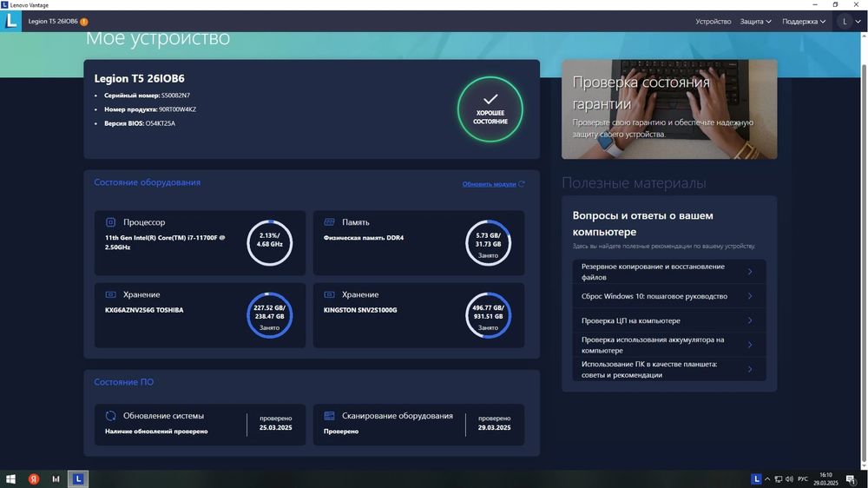This screenshot has width=868, height=488.
Task: Open Проверка использования аккумулятора article
Action: point(669,345)
